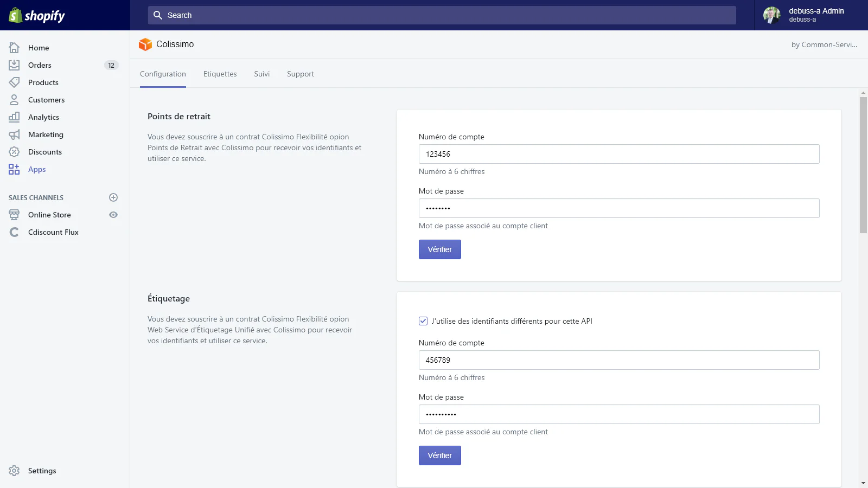
Task: Add a sales channel with plus icon
Action: point(113,197)
